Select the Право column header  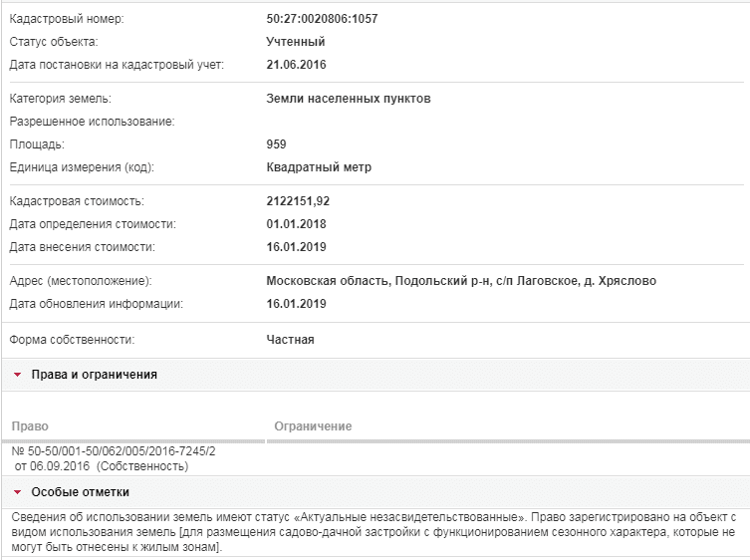[30, 426]
